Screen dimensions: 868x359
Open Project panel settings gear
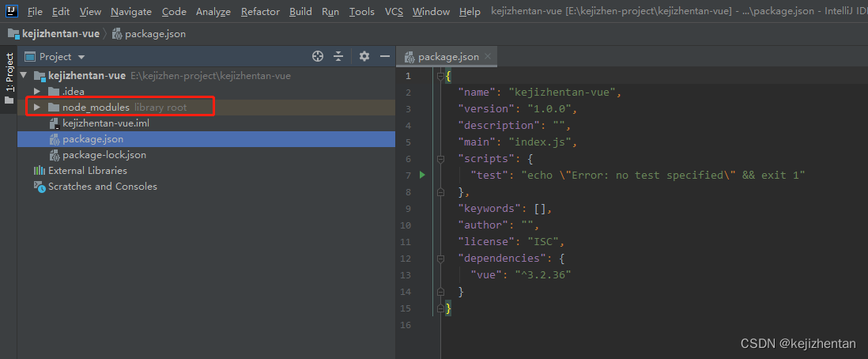point(364,56)
